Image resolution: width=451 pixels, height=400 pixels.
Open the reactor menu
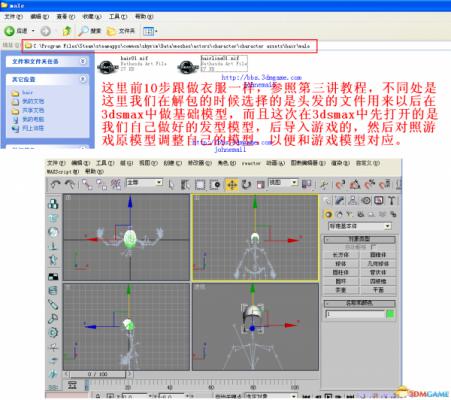pyautogui.click(x=251, y=163)
